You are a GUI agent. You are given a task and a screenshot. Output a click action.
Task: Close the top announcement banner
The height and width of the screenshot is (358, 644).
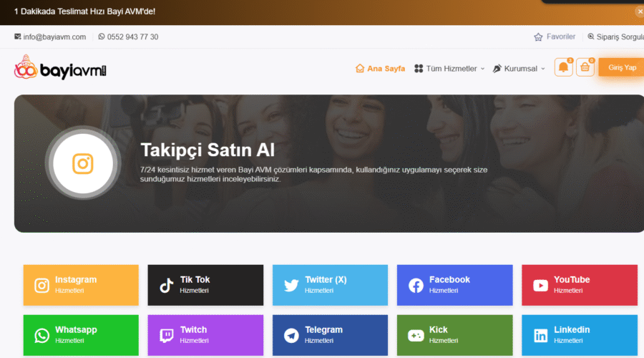(x=640, y=11)
